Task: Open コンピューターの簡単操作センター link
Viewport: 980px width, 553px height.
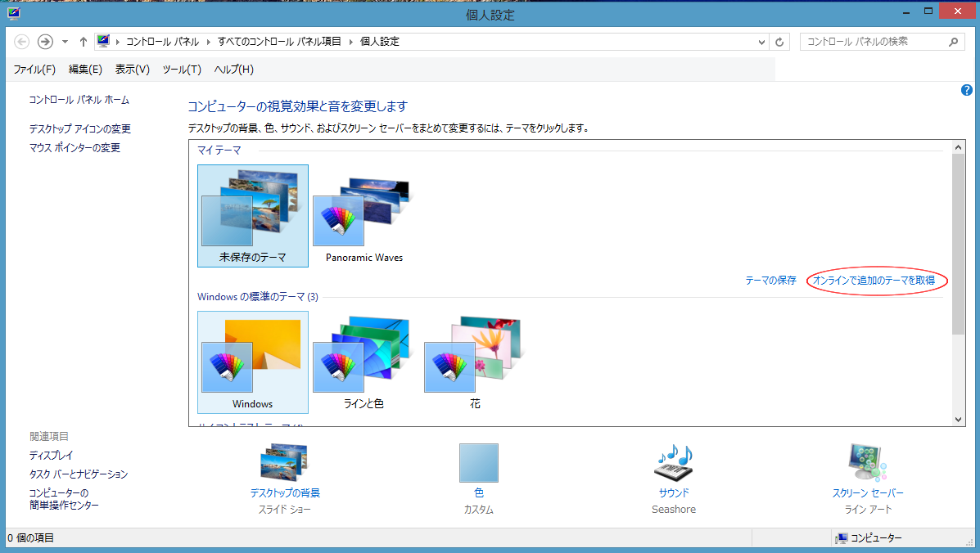Action: click(64, 499)
